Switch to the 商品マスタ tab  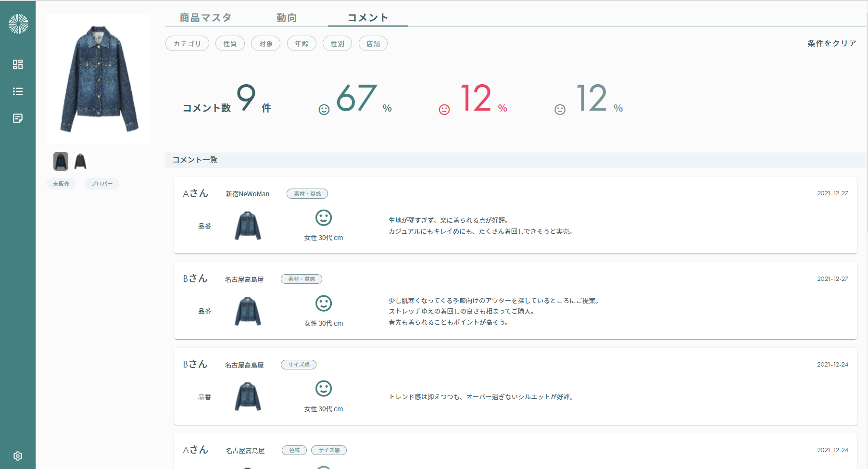(205, 17)
